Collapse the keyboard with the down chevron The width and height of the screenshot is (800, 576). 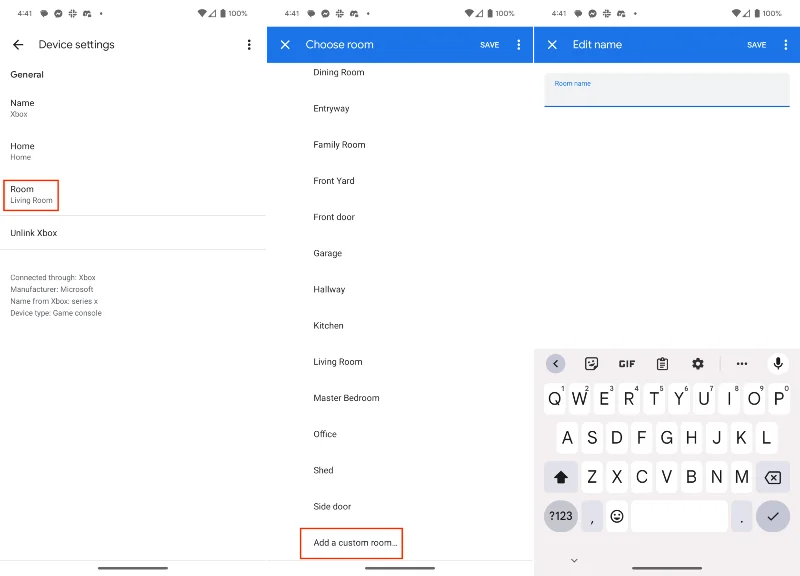pyautogui.click(x=574, y=560)
